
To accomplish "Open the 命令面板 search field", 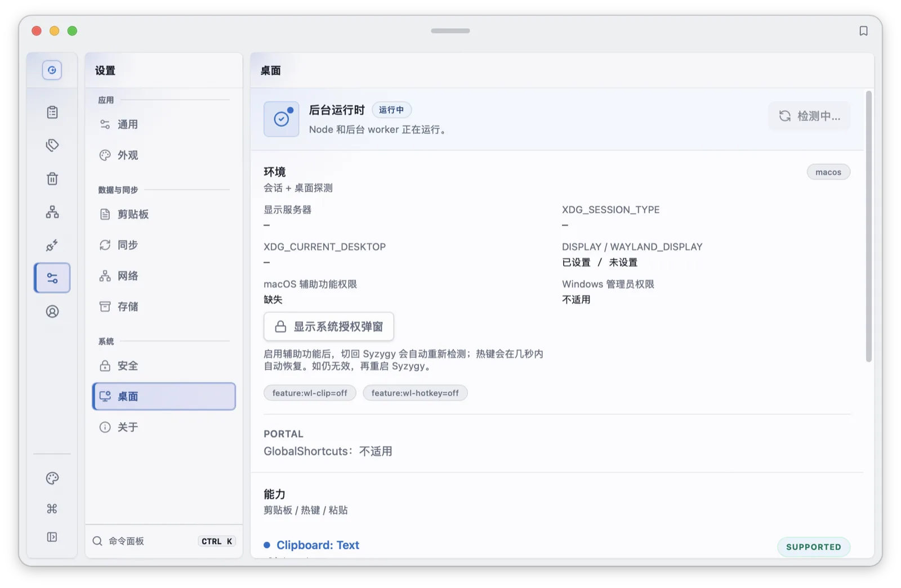I will 164,541.
